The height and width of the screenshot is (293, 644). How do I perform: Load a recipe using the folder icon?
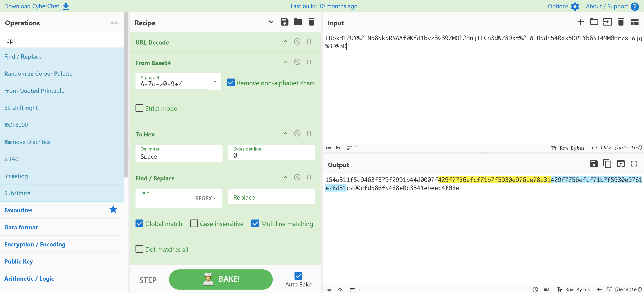298,22
